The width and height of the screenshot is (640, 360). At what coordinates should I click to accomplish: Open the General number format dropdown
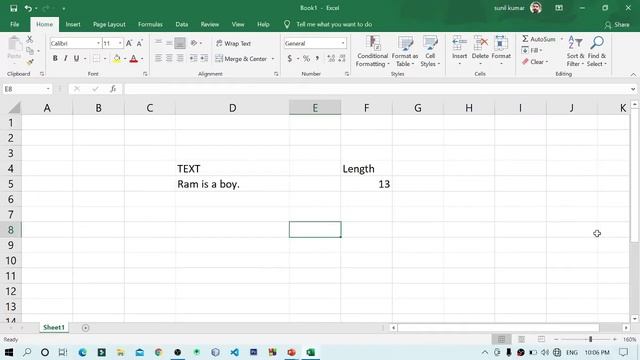(343, 43)
